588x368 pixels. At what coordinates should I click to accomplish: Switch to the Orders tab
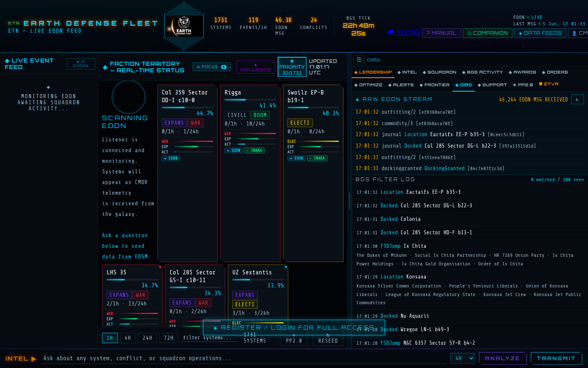pyautogui.click(x=555, y=72)
